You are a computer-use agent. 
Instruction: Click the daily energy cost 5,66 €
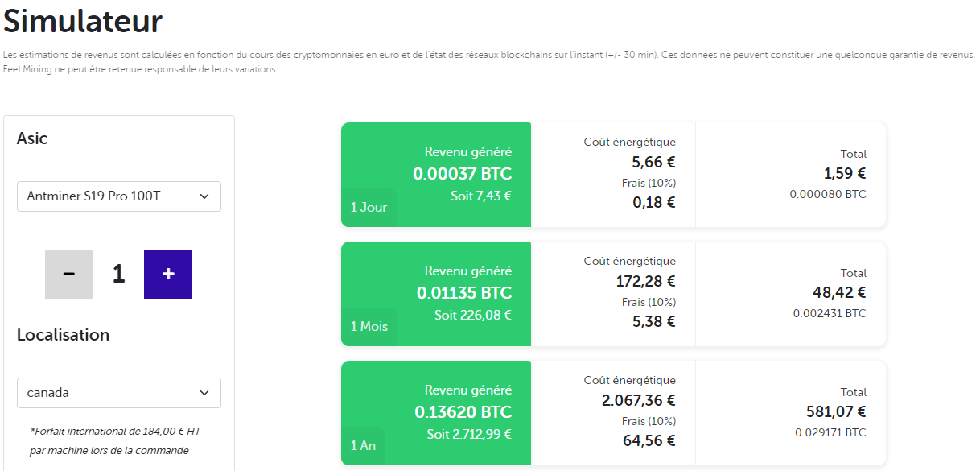pos(653,162)
